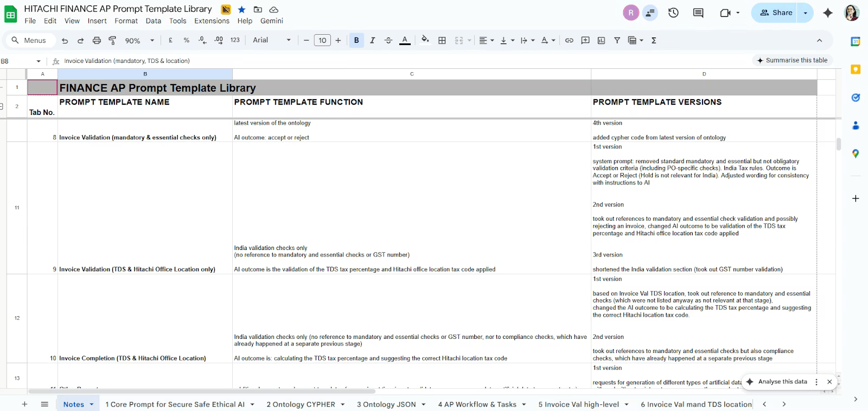Click the Insert comment icon

[x=585, y=40]
